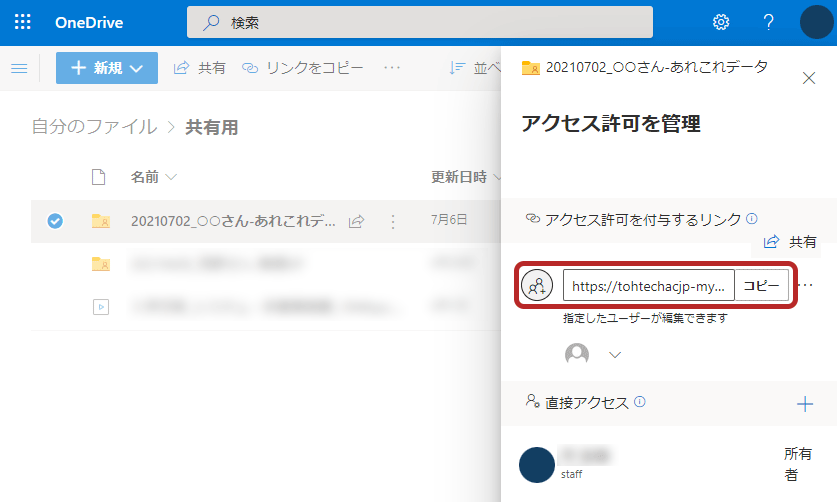Uncheck the selected 20210702 folder checkmark

[55, 221]
